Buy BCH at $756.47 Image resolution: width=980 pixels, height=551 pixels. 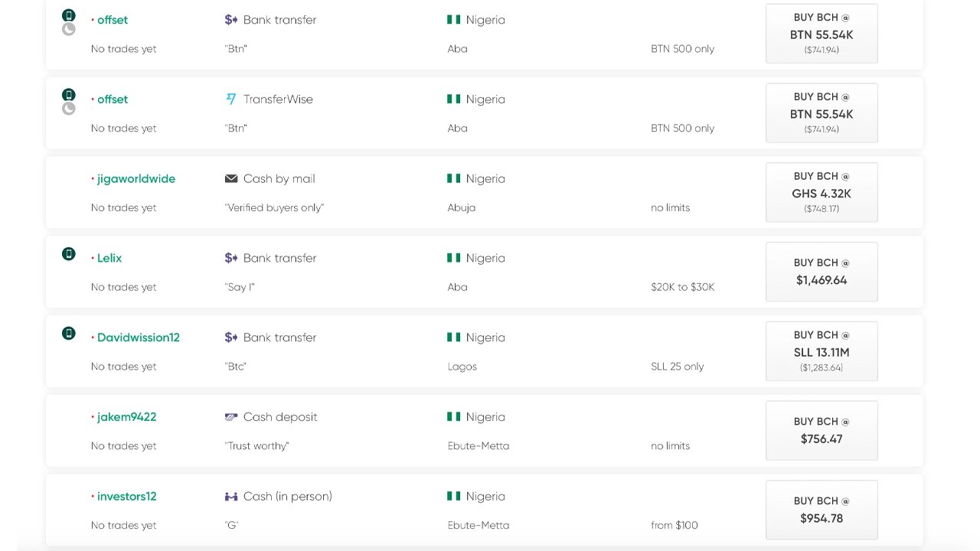pyautogui.click(x=822, y=431)
